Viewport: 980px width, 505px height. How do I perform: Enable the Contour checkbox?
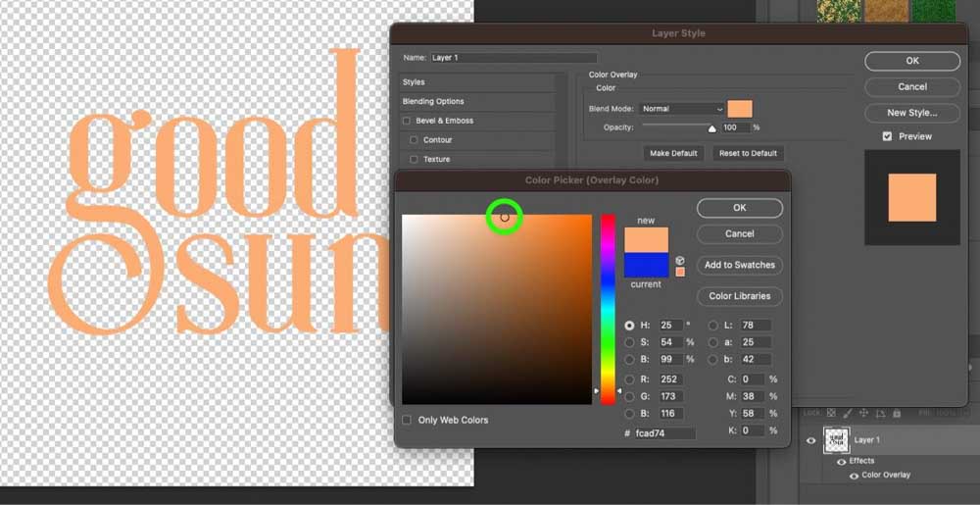(414, 140)
